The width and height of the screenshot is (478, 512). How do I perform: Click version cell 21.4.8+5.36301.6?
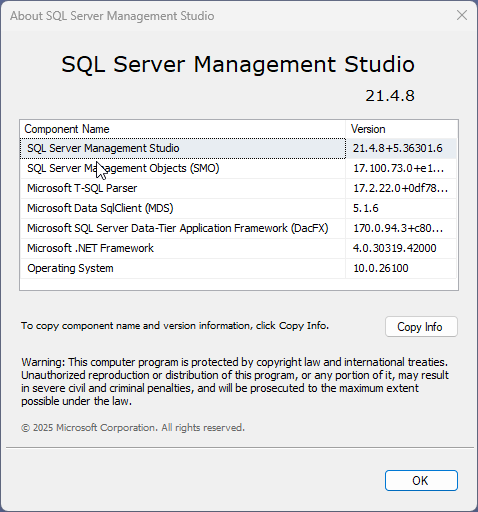(x=401, y=148)
